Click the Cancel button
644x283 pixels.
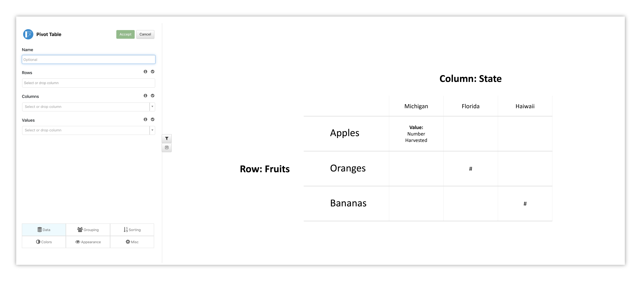tap(145, 34)
